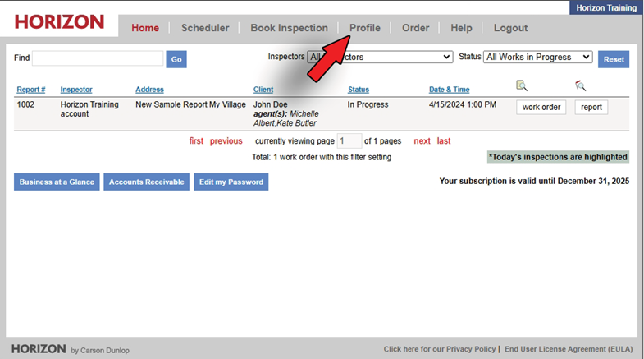Click Logout in the navigation bar

(510, 28)
